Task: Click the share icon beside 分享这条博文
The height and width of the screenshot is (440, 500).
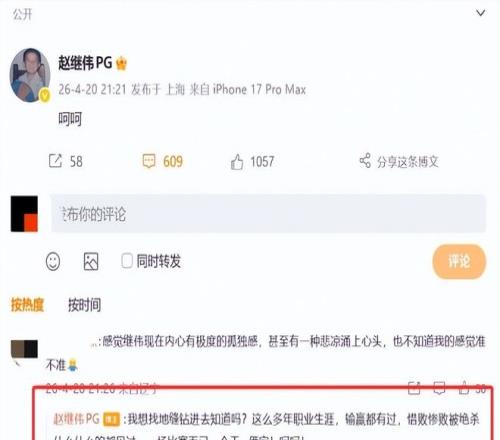Action: click(x=365, y=161)
